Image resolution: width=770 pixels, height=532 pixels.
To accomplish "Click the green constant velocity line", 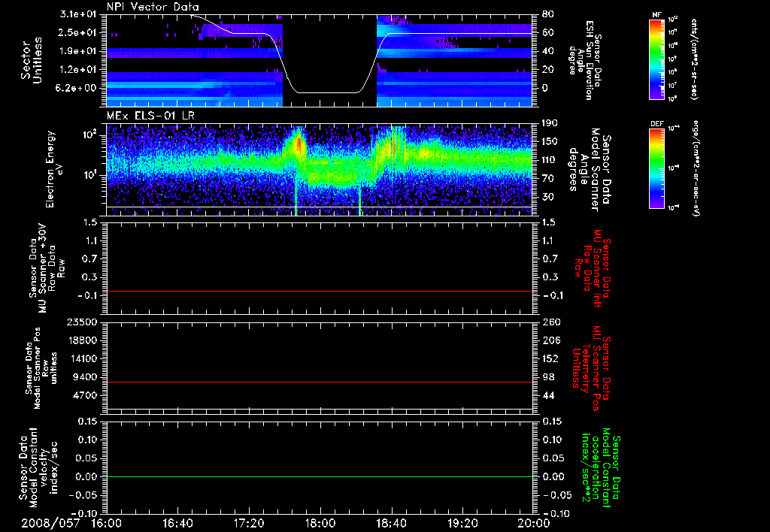I will [320, 477].
